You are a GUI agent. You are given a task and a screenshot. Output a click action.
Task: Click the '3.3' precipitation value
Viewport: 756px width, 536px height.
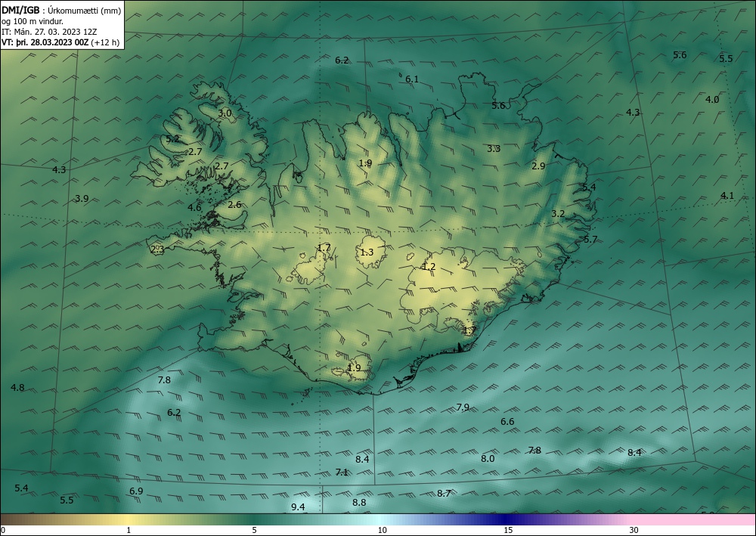click(493, 148)
